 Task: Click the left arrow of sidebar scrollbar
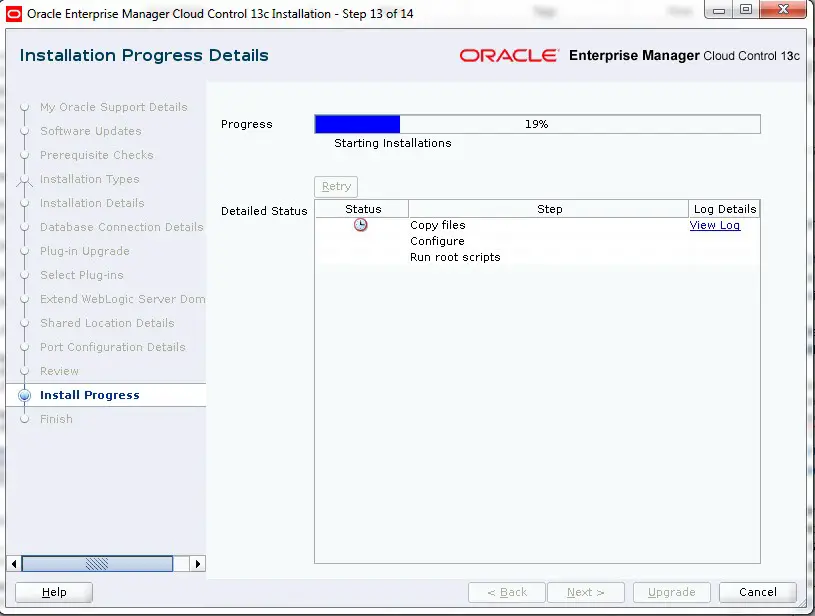click(14, 563)
